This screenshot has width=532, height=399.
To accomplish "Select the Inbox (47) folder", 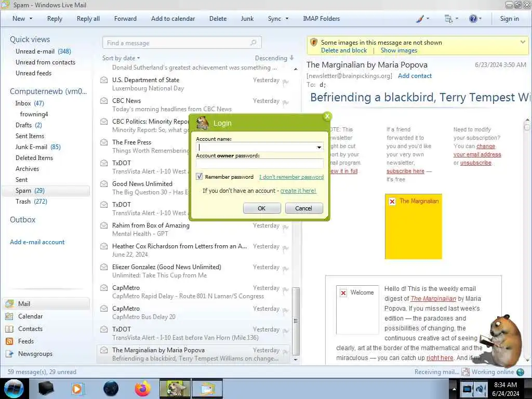I will coord(30,103).
